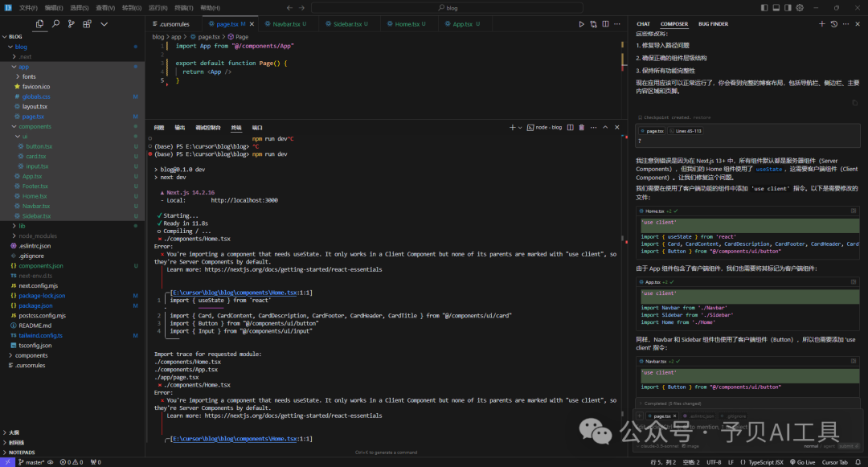Switch composer to agent mode

828,446
